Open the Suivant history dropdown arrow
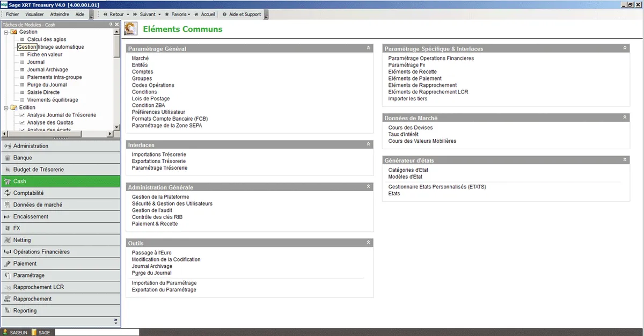Viewport: 644px width, 336px height. click(x=158, y=14)
